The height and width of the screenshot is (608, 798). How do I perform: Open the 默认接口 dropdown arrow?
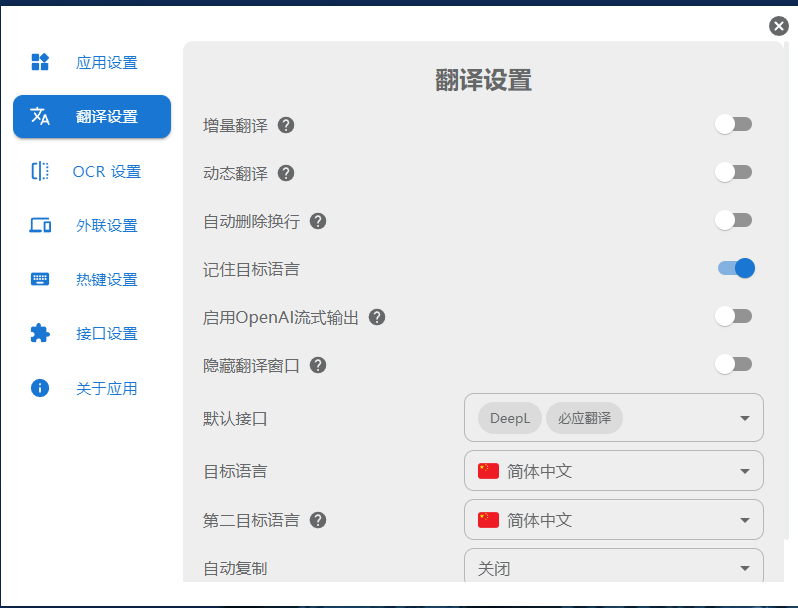(745, 418)
